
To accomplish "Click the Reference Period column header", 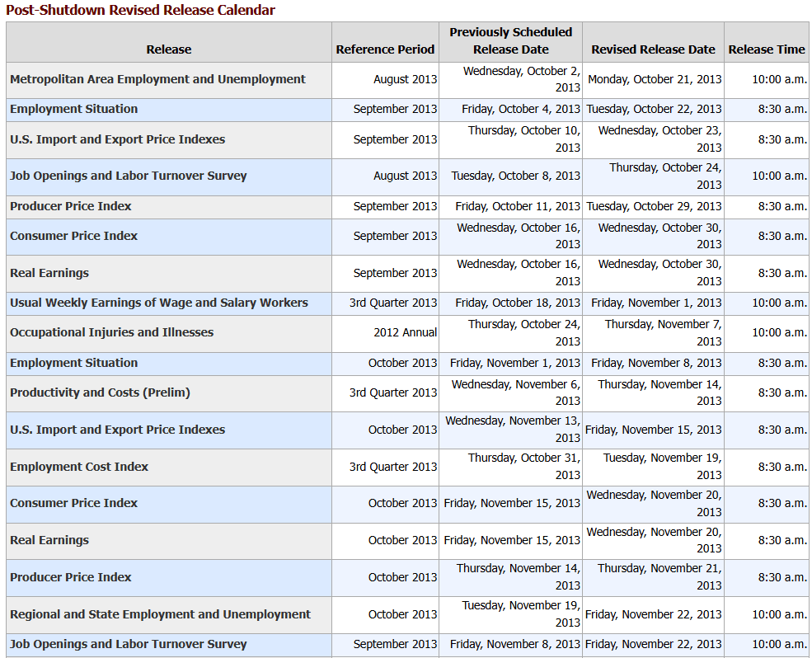I will coord(385,49).
